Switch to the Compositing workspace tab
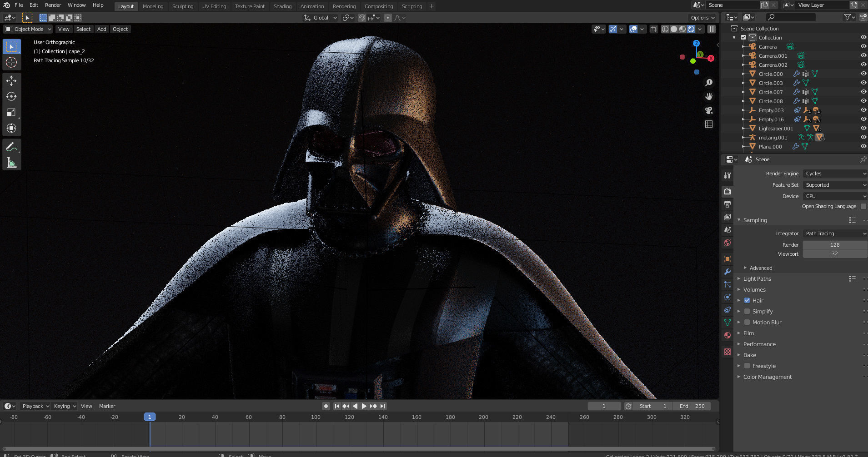Screen dimensions: 868x457 click(378, 6)
